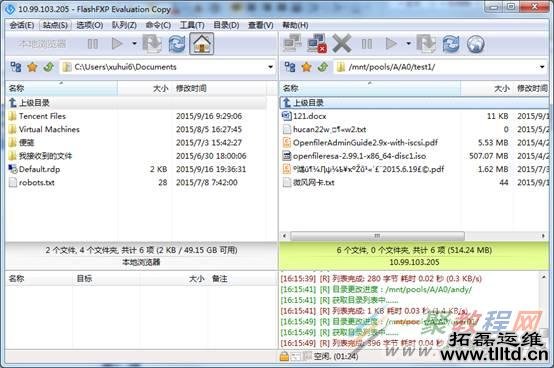Click the home local browser icon

[201, 44]
